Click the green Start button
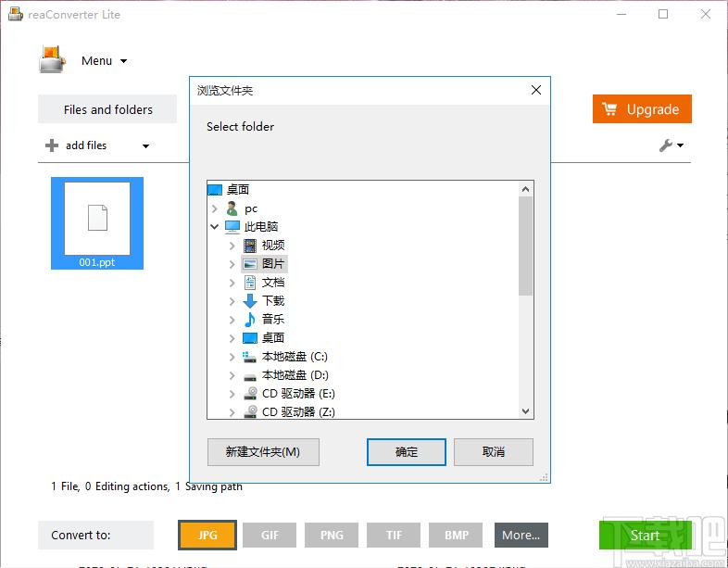The height and width of the screenshot is (568, 728). point(645,535)
